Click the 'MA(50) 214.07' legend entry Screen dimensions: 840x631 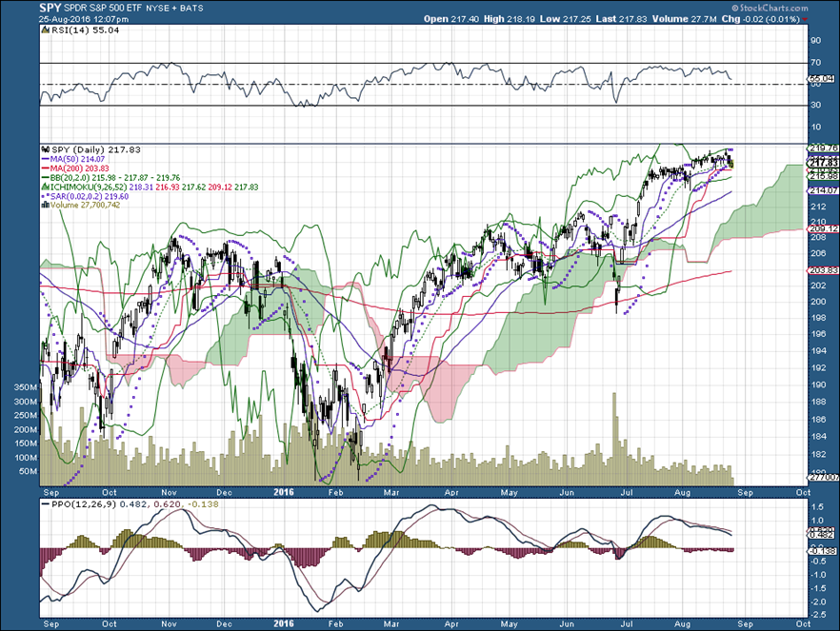click(77, 160)
